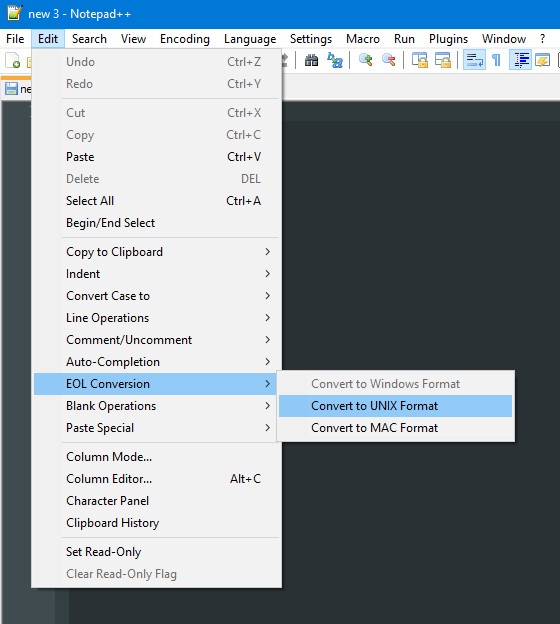
Task: Expand the Auto-Completion submenu
Action: 155,362
